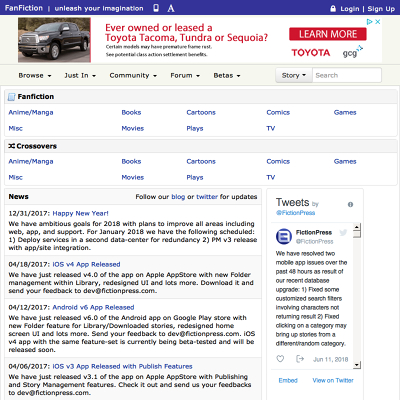Click the lock icon beside Login
Screen dimensions: 400x400
pos(333,9)
